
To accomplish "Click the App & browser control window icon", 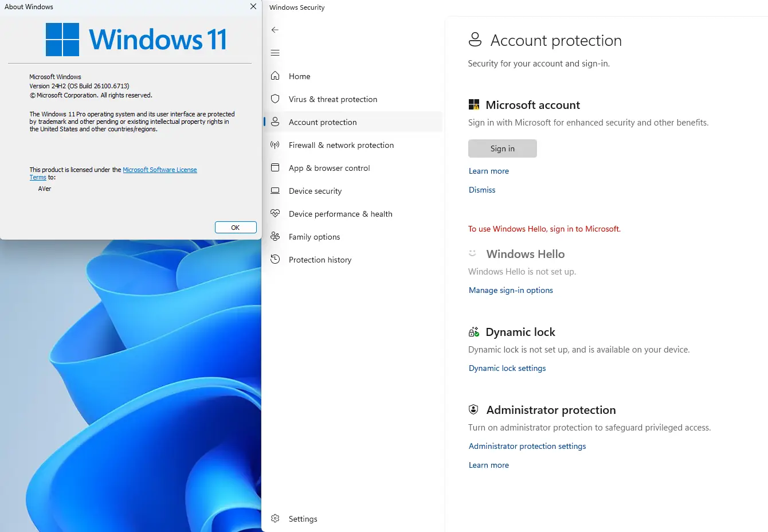I will [x=275, y=167].
